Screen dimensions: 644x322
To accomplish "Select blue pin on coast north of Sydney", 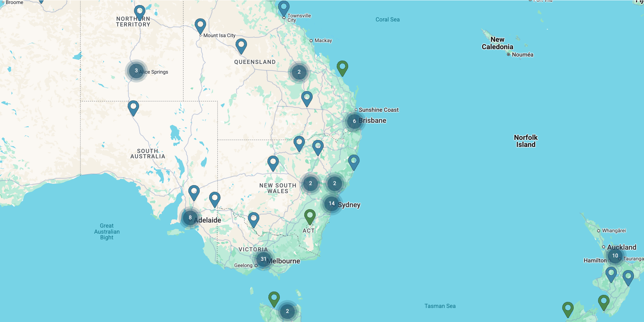I will 353,162.
